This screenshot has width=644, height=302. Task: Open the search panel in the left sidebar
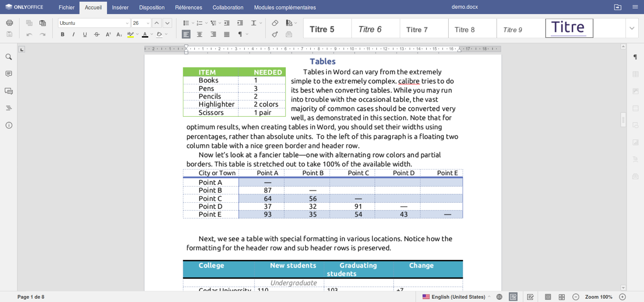tap(9, 57)
